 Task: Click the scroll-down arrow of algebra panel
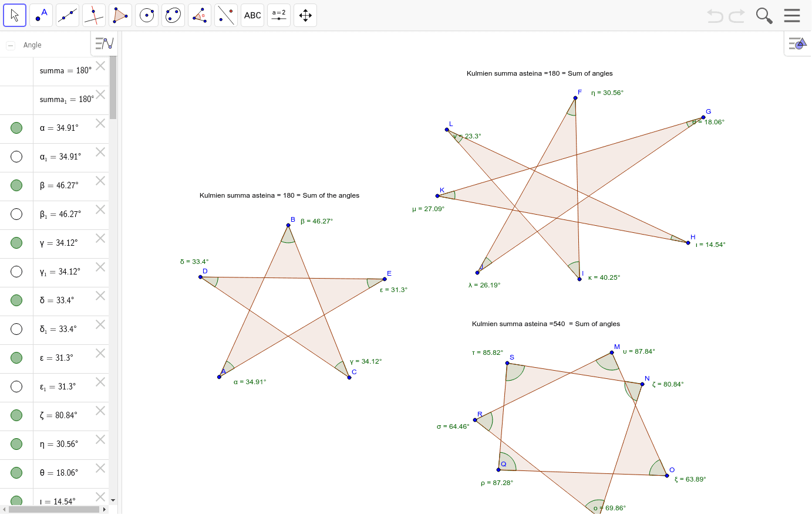[113, 500]
